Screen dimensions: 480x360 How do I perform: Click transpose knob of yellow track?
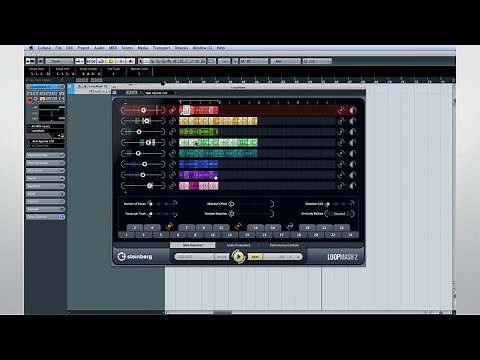(x=341, y=121)
